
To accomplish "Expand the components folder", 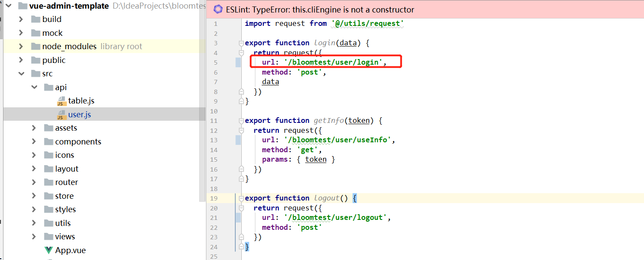I will (34, 141).
